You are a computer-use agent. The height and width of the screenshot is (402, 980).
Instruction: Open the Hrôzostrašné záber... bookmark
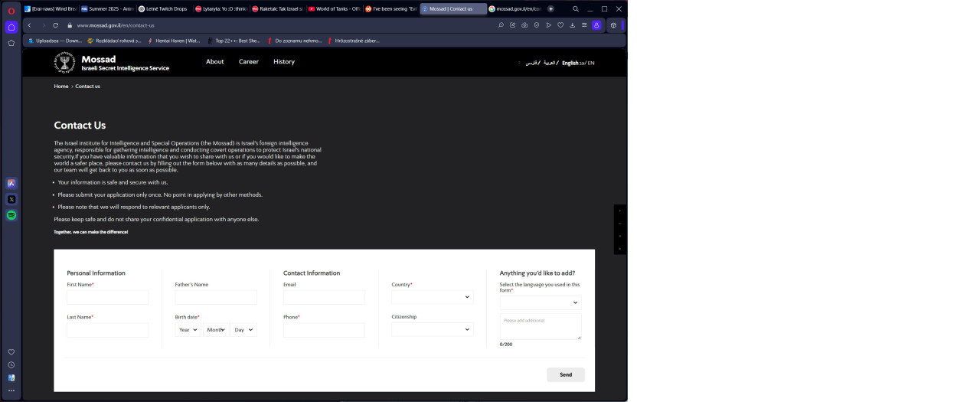(353, 41)
